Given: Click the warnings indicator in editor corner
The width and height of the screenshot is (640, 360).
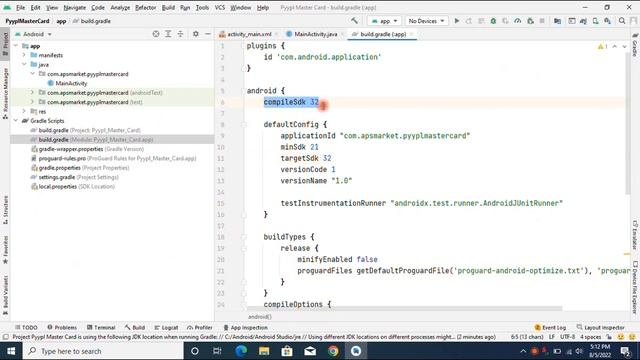Looking at the screenshot, I should tap(602, 47).
